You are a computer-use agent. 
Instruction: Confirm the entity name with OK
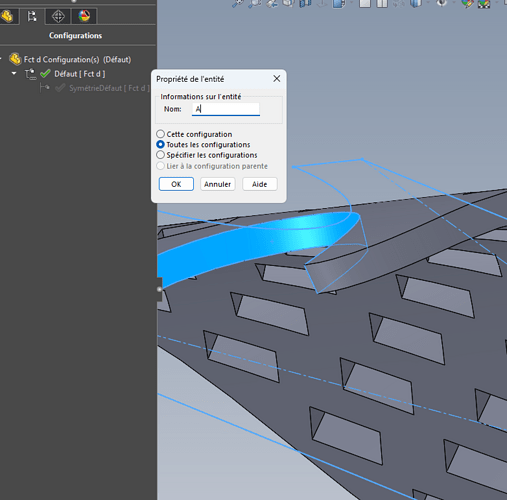click(x=176, y=184)
